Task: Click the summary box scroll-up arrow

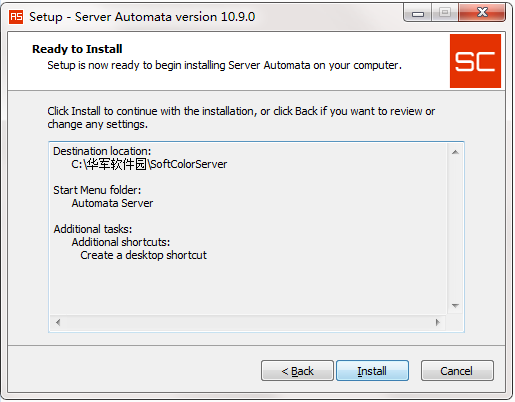Action: tap(455, 152)
